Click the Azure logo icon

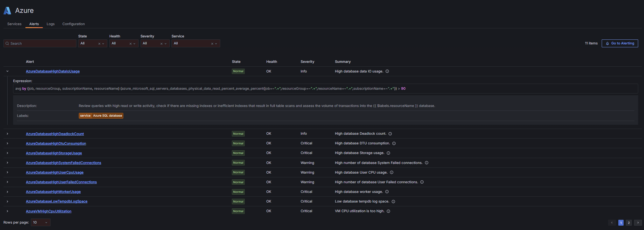click(x=7, y=11)
